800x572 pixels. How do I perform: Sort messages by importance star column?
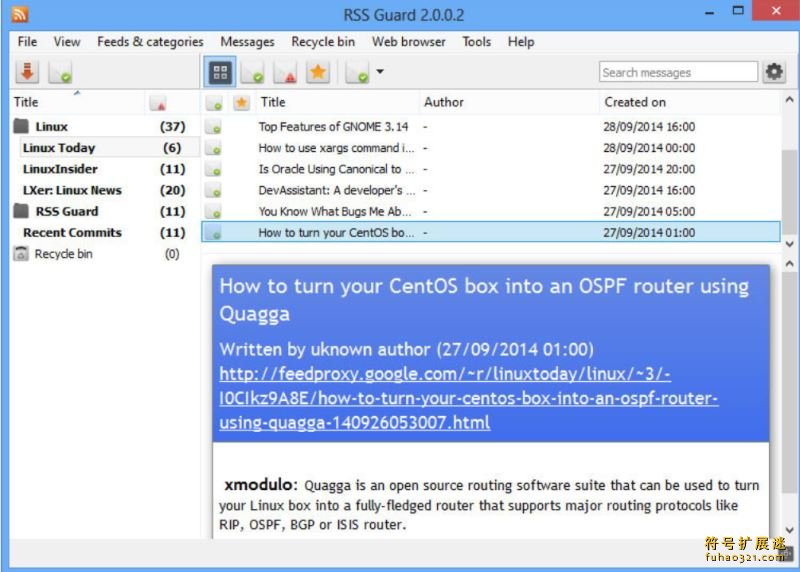tap(241, 103)
